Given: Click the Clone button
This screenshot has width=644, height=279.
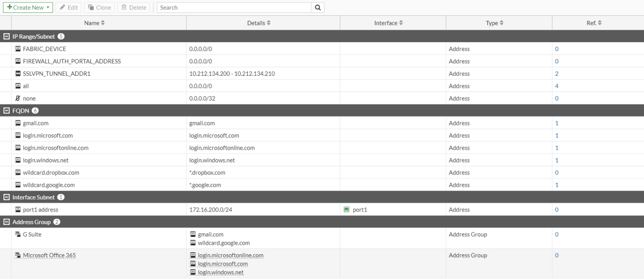Looking at the screenshot, I should (x=100, y=7).
